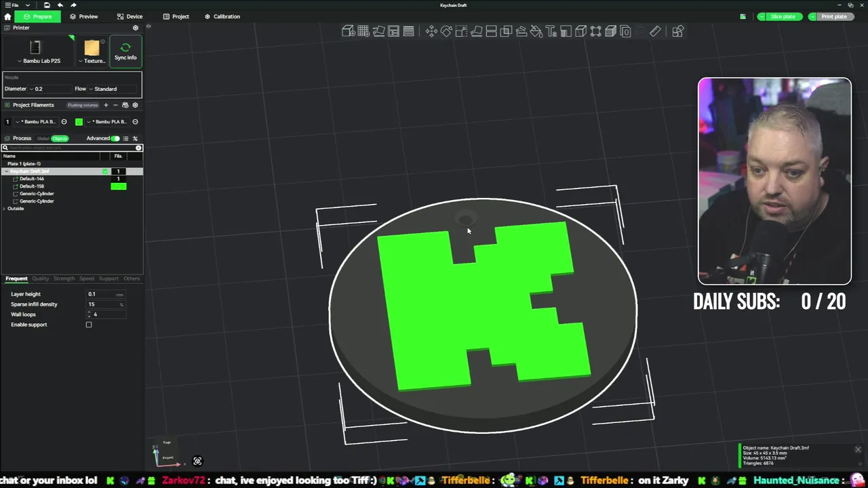This screenshot has width=868, height=488.
Task: Switch process scope to Global
Action: 43,138
